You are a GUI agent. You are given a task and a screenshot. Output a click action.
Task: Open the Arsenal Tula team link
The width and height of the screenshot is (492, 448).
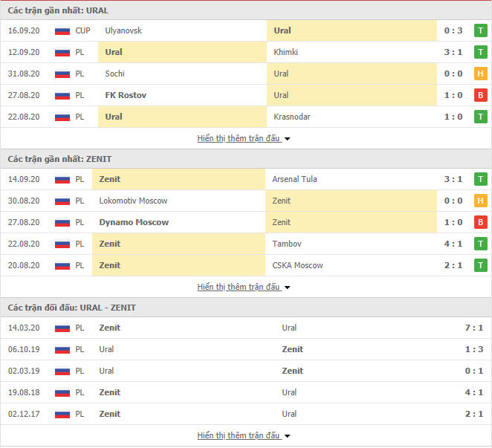tap(294, 179)
